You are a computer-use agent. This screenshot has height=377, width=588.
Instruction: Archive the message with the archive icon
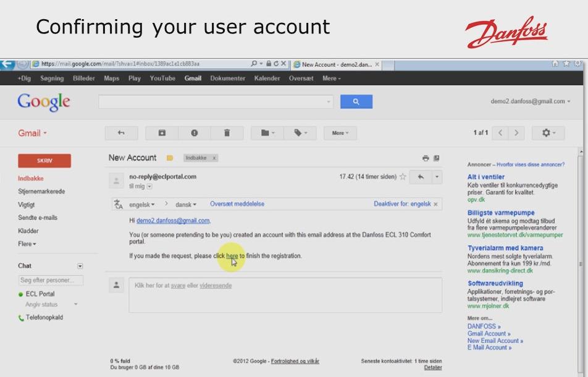coord(162,133)
